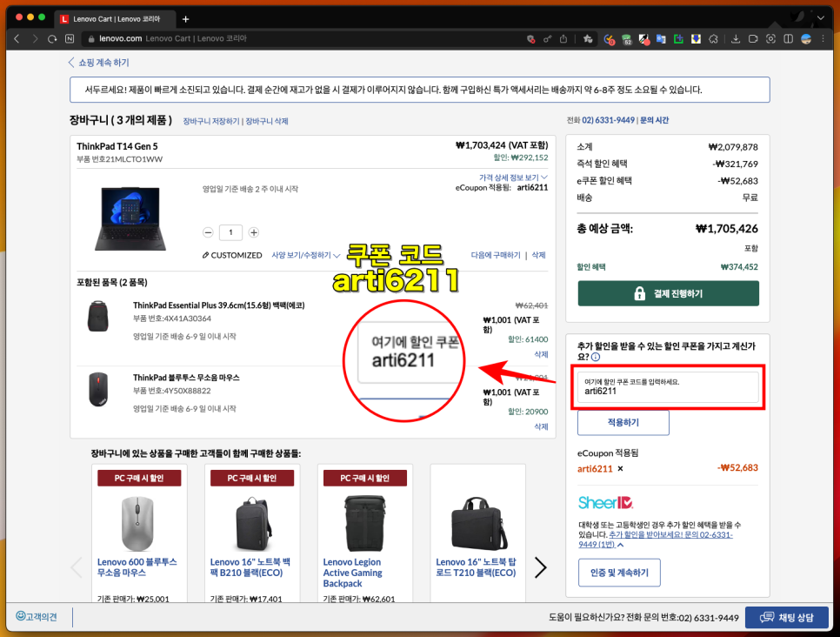The width and height of the screenshot is (840, 637).
Task: Click the Essential Plus backpack thumbnail
Action: click(98, 317)
